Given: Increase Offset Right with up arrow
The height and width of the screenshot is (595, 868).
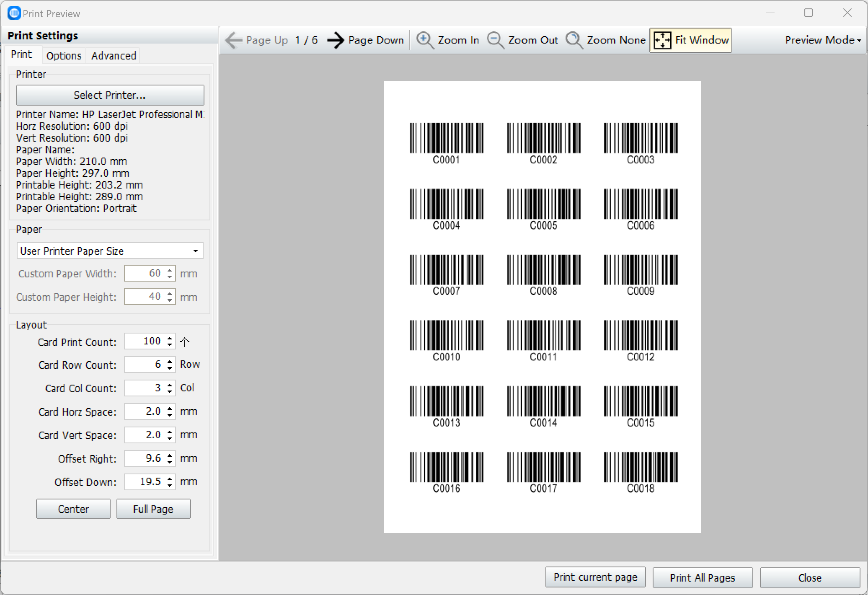Looking at the screenshot, I should [x=170, y=455].
